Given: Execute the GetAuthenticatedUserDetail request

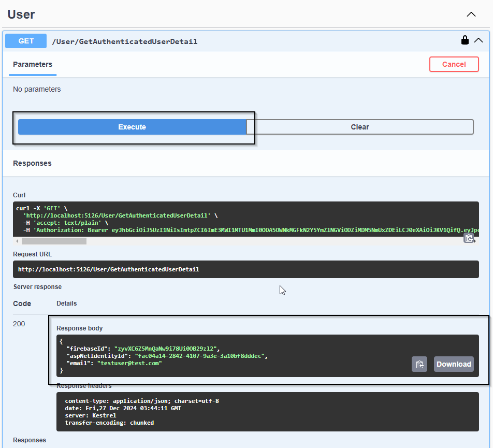Looking at the screenshot, I should coord(132,127).
